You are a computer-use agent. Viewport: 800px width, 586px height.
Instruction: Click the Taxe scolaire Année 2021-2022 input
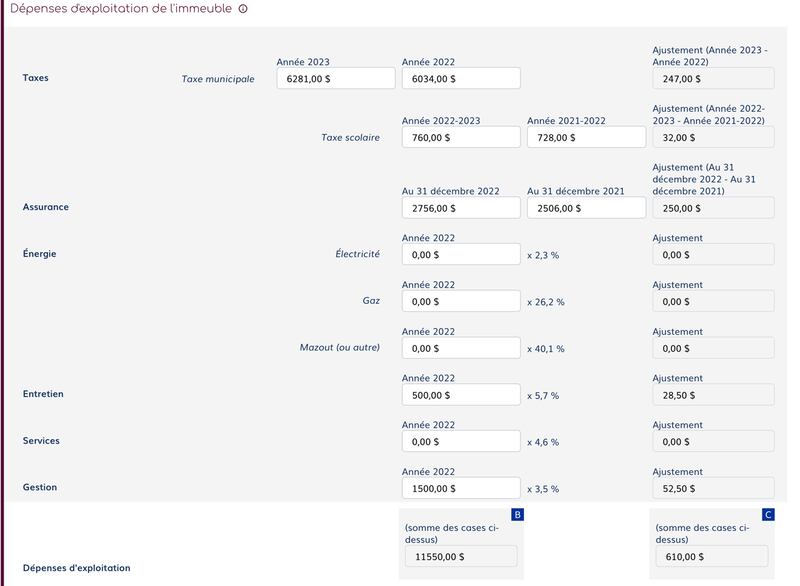click(x=586, y=137)
